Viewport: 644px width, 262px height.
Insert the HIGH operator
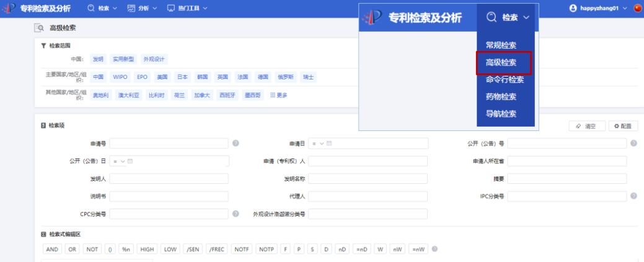147,249
